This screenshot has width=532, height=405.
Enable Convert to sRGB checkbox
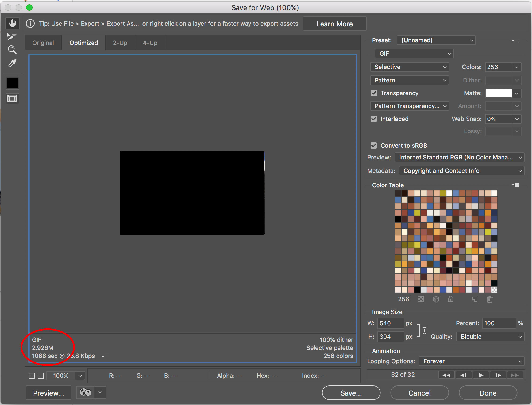click(373, 146)
